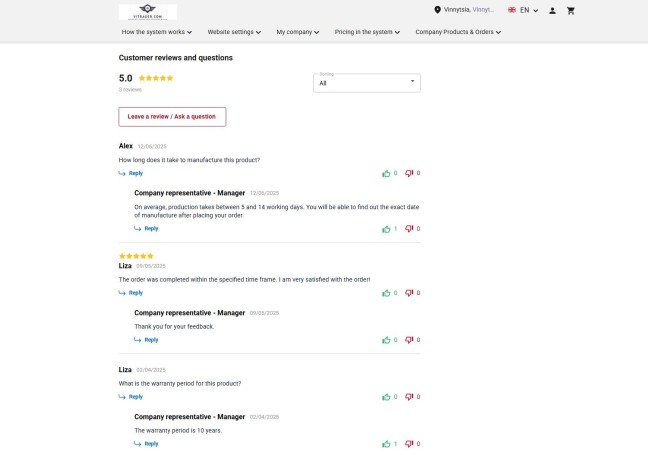This screenshot has height=455, width=648.
Task: Click 'Company representative - Manager' under Alex's question
Action: [x=189, y=193]
